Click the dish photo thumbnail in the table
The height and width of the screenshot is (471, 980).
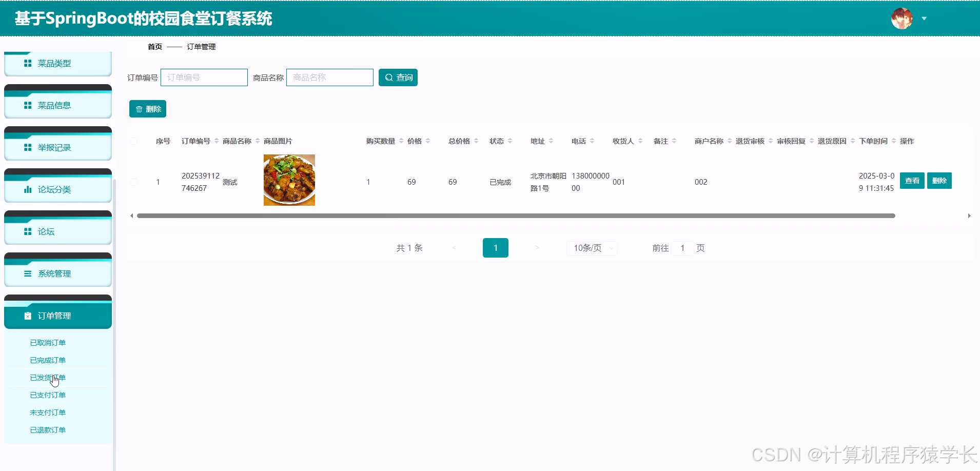click(289, 180)
